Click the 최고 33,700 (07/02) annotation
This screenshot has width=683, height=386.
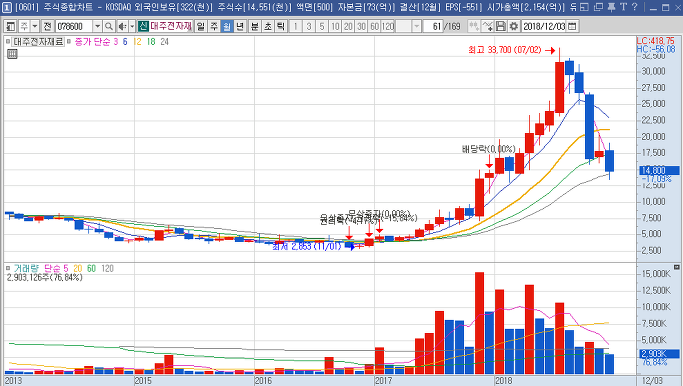tap(505, 50)
